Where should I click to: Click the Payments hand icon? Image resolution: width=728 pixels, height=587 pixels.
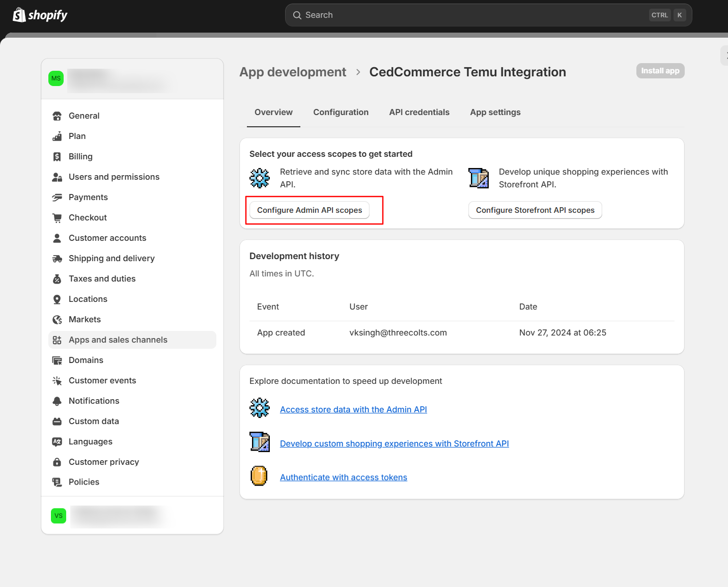pyautogui.click(x=57, y=198)
